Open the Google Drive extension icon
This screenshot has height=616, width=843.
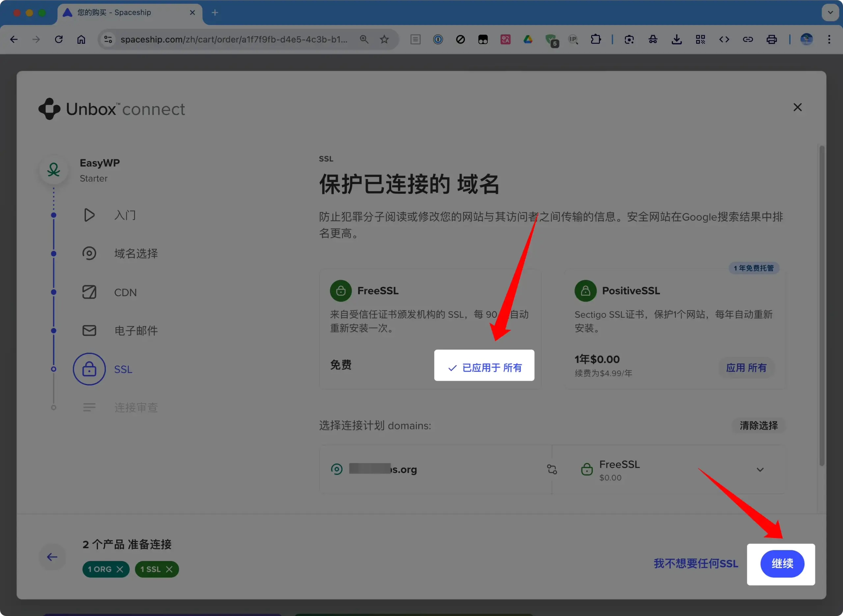[528, 40]
